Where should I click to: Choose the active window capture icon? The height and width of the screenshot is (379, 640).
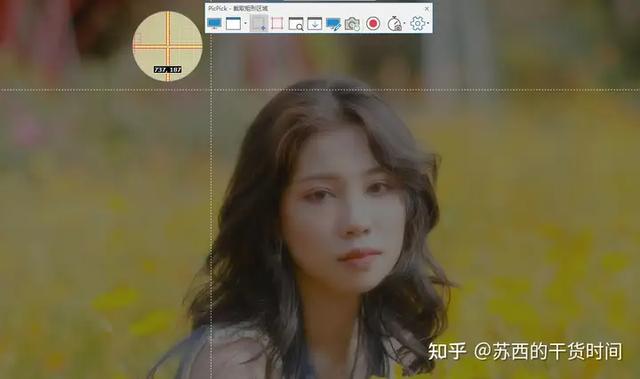click(x=233, y=24)
